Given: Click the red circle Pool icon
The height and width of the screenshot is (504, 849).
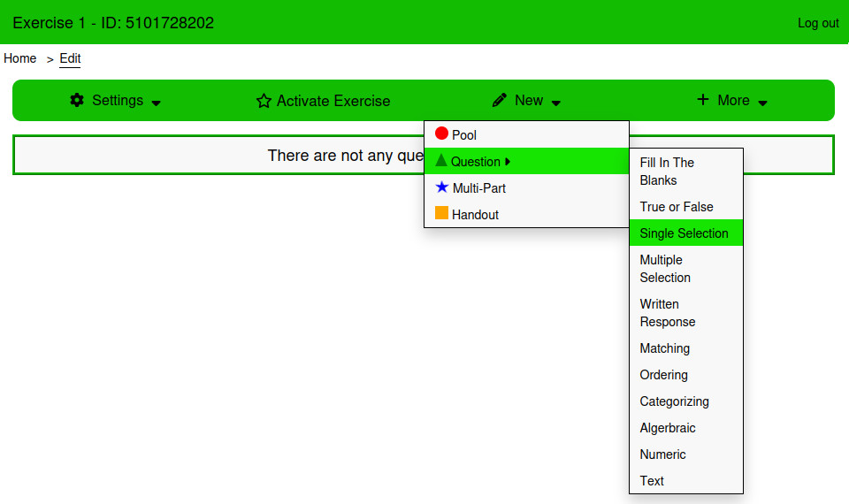Looking at the screenshot, I should pyautogui.click(x=441, y=134).
